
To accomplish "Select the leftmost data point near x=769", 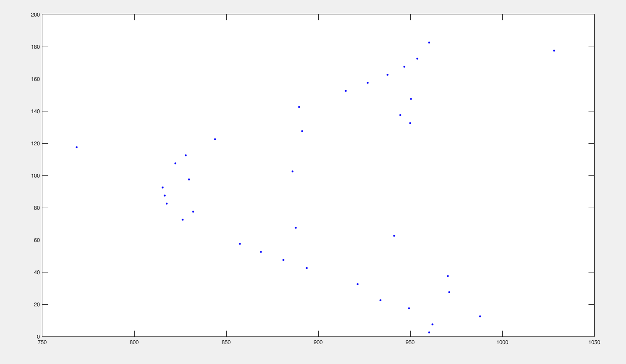I will coord(77,147).
